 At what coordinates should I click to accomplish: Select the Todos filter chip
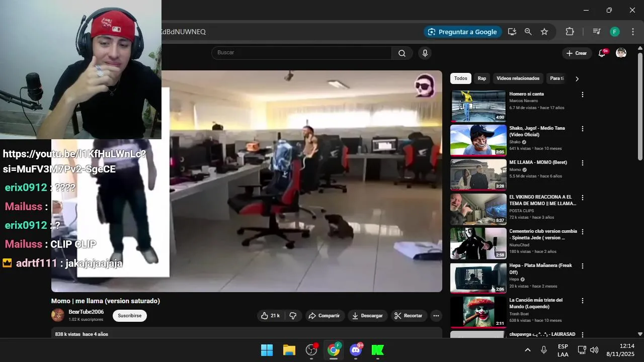(x=460, y=78)
